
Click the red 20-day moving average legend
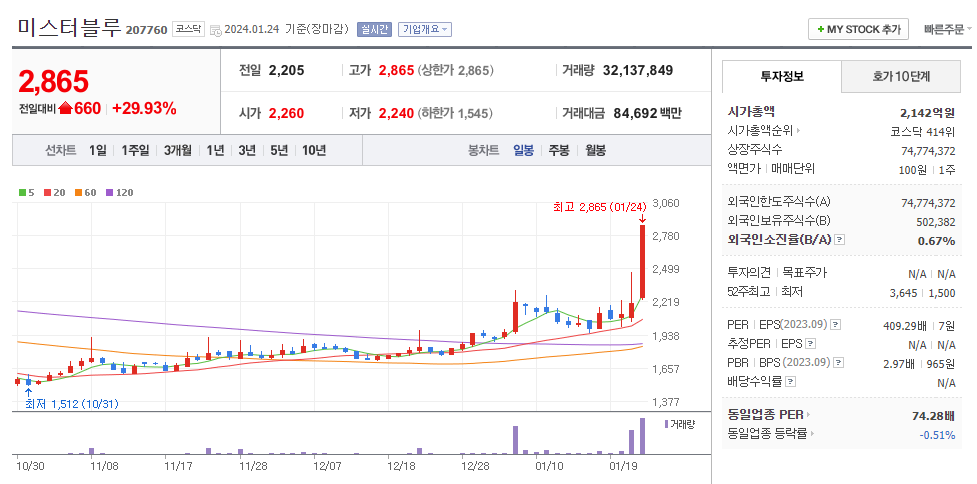[54, 192]
